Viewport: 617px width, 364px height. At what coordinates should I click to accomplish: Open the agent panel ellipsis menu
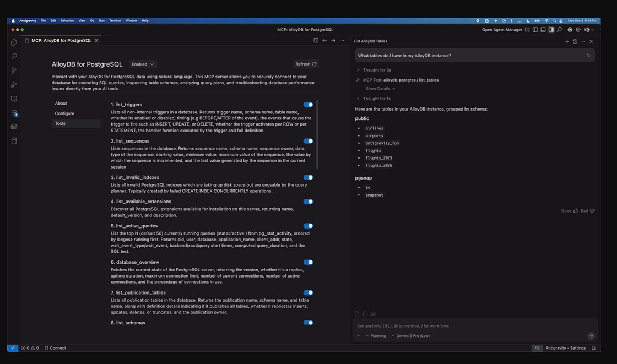583,41
